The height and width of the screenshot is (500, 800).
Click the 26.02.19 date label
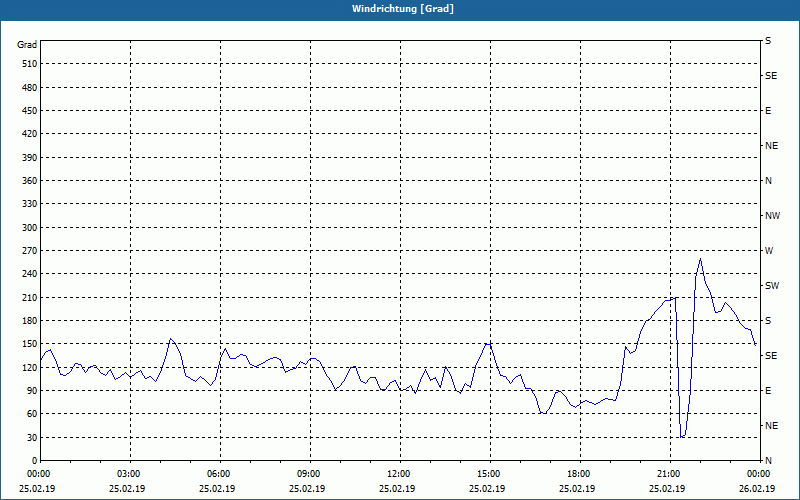pyautogui.click(x=757, y=488)
